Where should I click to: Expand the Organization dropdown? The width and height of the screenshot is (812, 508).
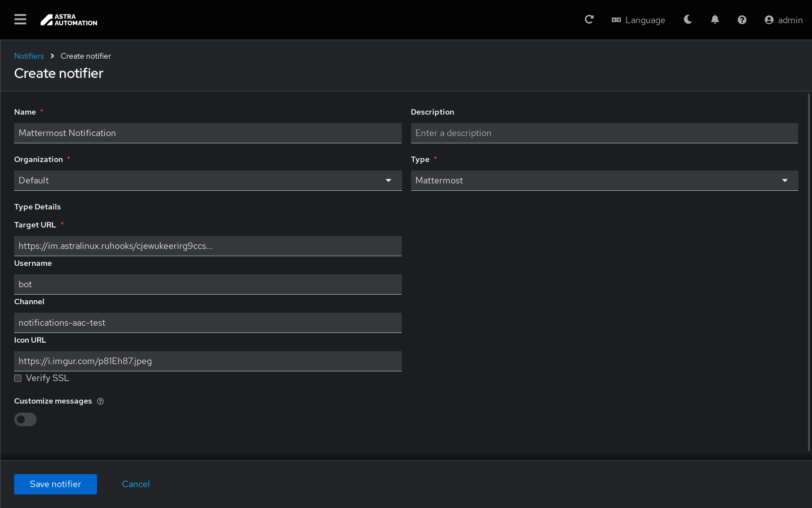208,181
